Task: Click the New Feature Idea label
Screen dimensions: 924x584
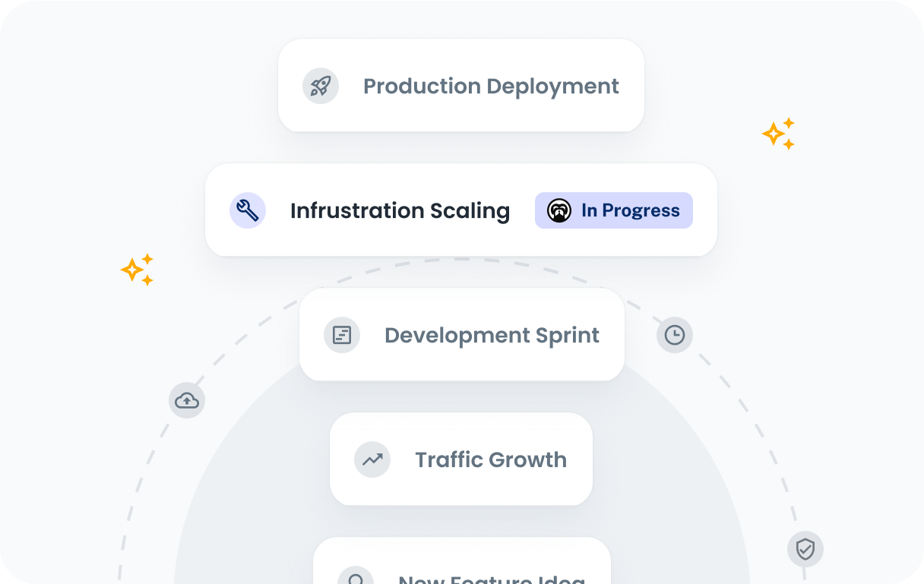Action: (492, 579)
